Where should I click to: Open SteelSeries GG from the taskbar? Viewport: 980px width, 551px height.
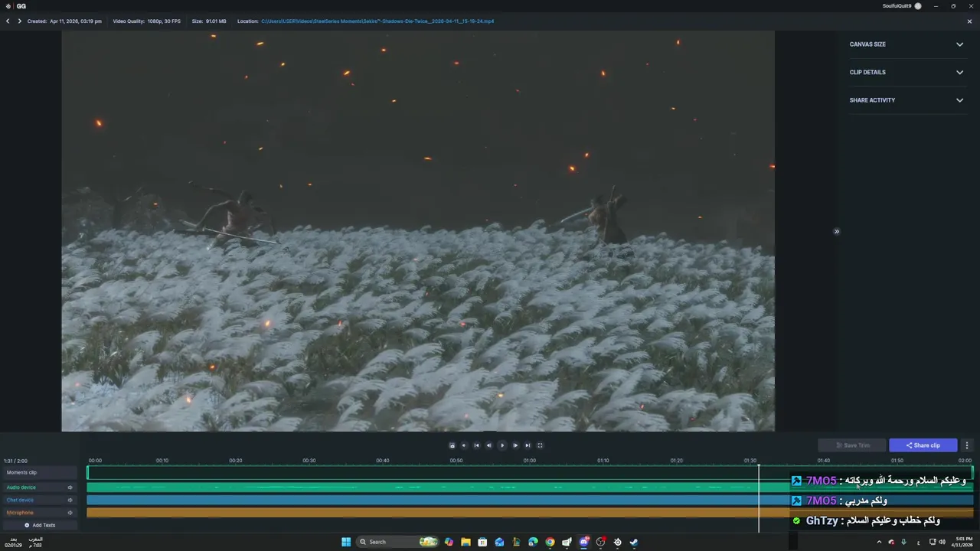(617, 542)
